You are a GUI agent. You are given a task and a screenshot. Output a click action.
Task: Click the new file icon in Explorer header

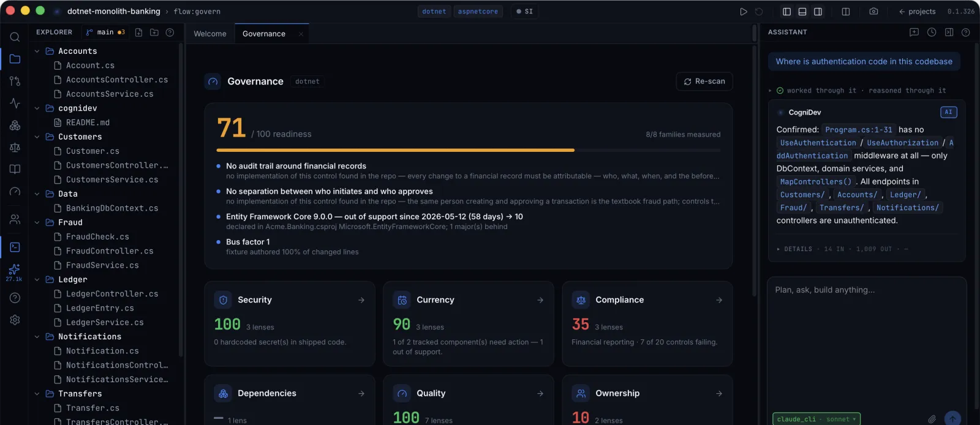[138, 32]
